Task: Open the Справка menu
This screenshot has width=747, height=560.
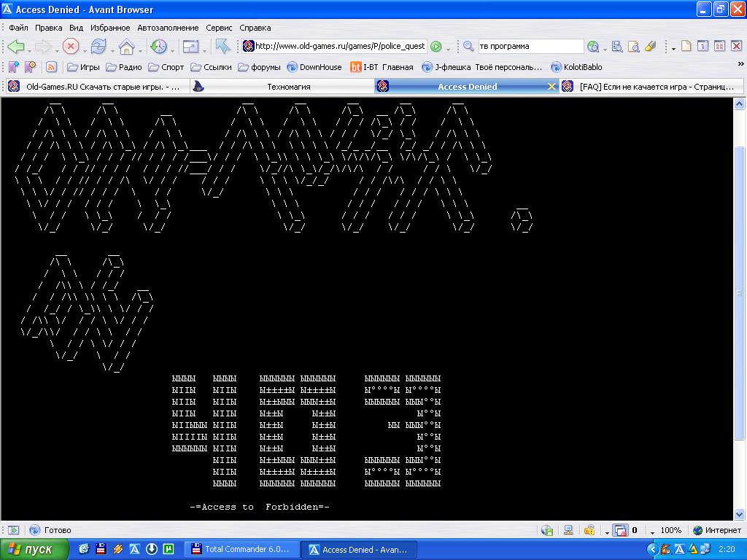Action: pos(255,28)
